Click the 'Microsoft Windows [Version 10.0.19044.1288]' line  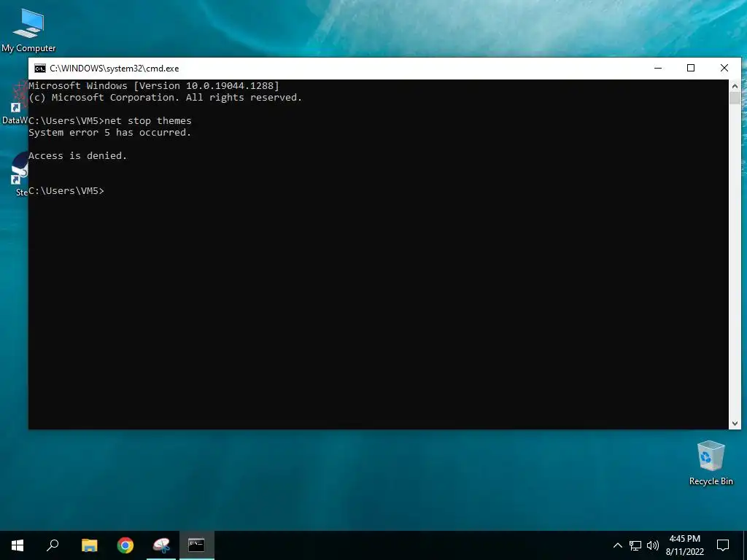point(154,86)
